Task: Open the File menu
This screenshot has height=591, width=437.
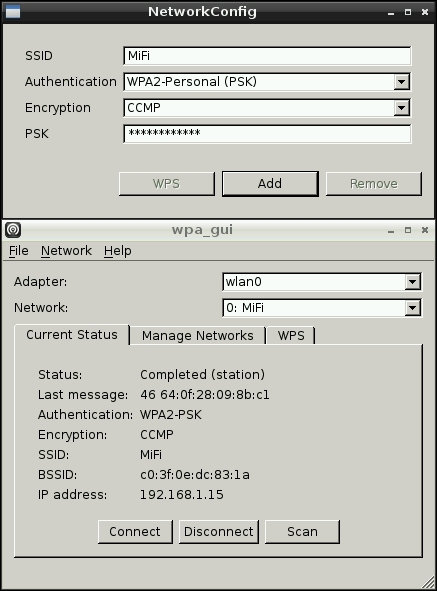Action: pos(18,251)
